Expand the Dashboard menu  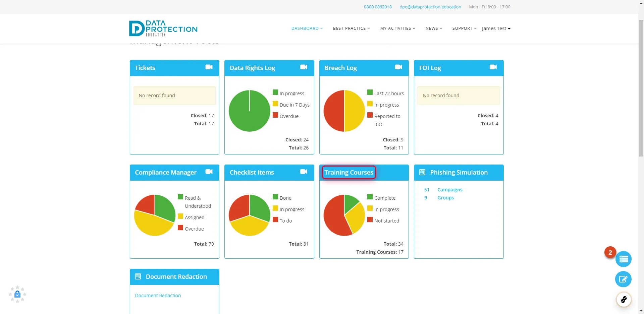pos(307,28)
